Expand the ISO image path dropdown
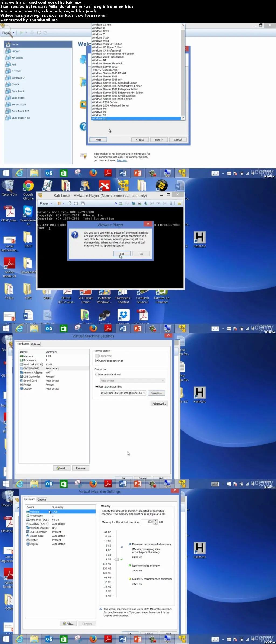Screen dimensions: 276x644 [144, 393]
